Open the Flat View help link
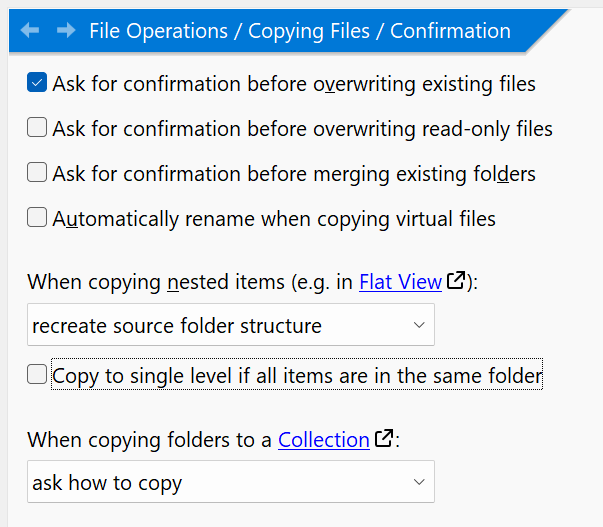Viewport: 603px width, 527px height. tap(400, 282)
